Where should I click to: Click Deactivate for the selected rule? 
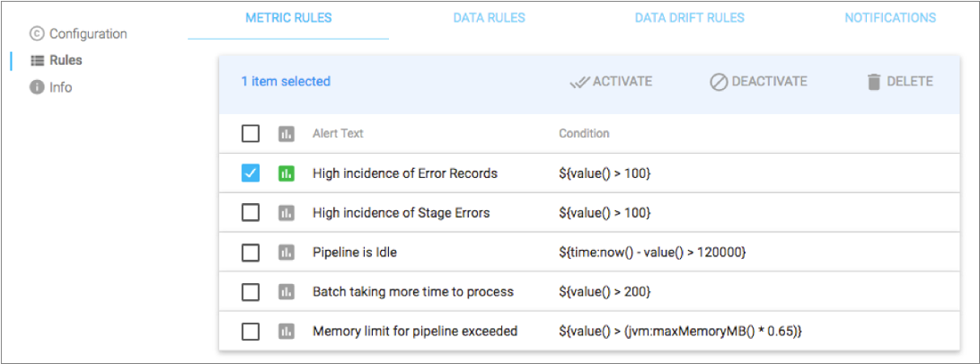758,82
